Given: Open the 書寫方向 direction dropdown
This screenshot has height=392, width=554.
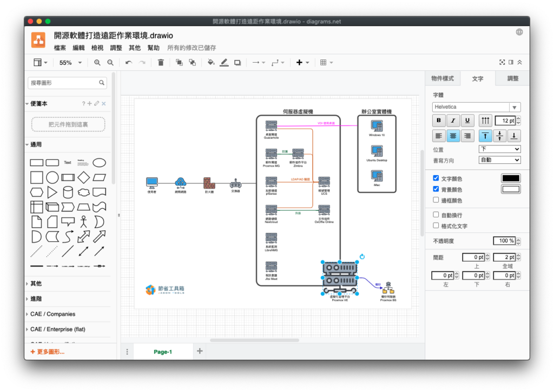Looking at the screenshot, I should (499, 160).
